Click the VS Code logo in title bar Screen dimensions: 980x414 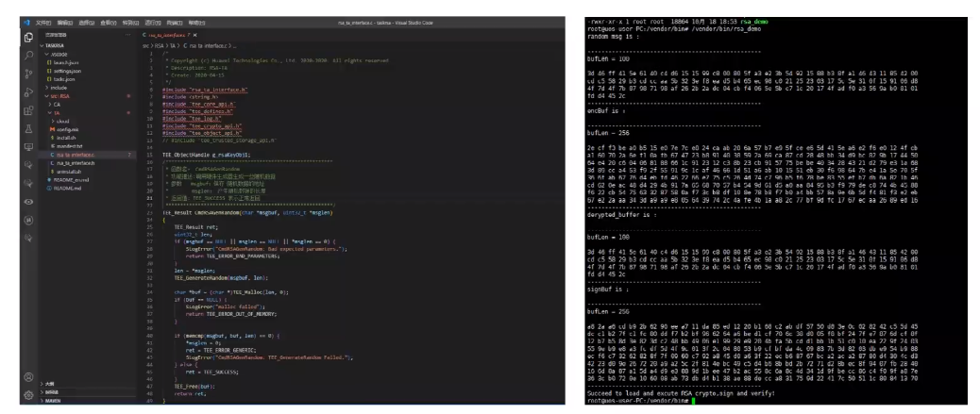[x=26, y=23]
